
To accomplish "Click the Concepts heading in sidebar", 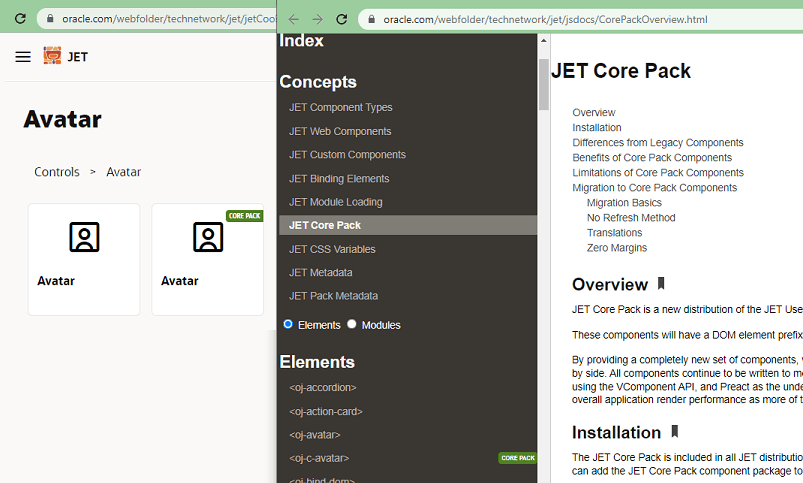I will coord(318,82).
